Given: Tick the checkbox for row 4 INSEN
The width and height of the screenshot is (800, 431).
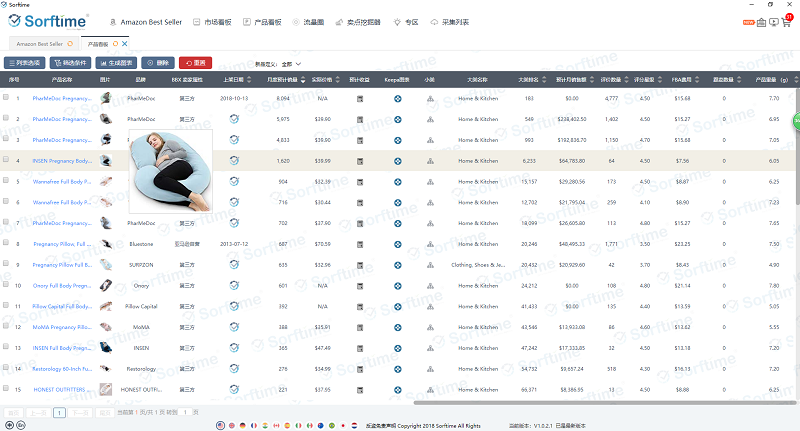Looking at the screenshot, I should pyautogui.click(x=6, y=159).
